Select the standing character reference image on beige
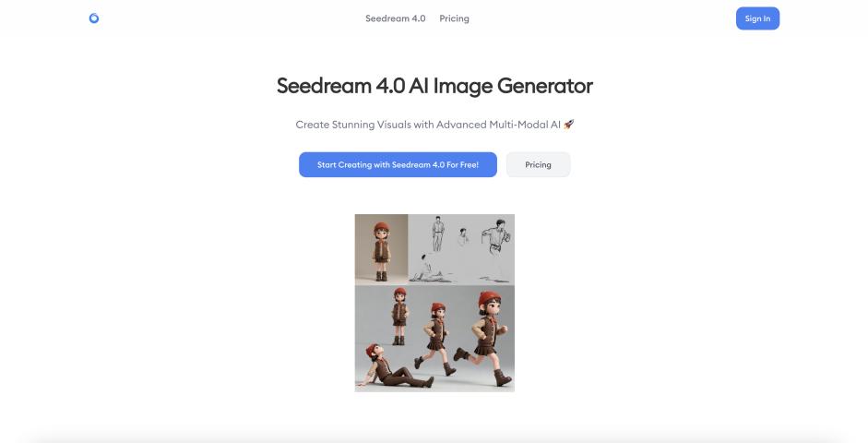The width and height of the screenshot is (868, 443). (x=381, y=250)
